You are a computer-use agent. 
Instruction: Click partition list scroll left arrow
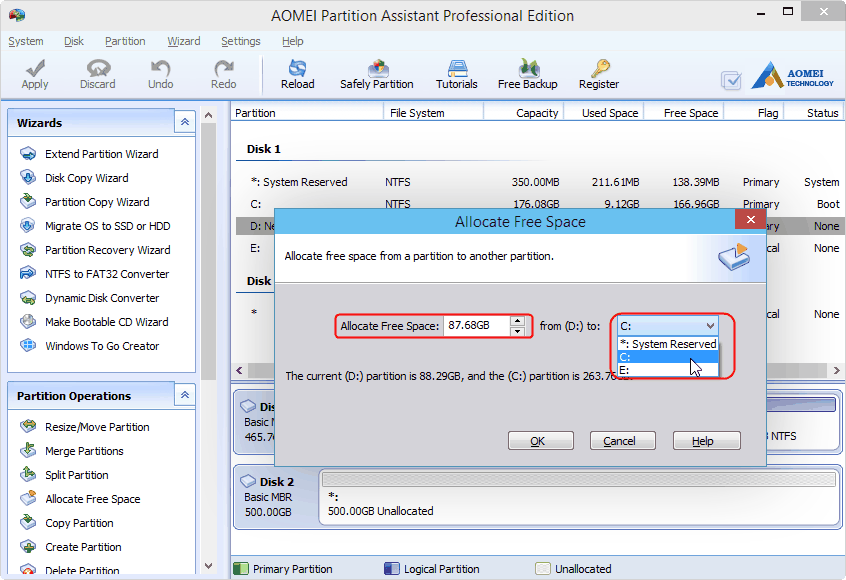[239, 371]
